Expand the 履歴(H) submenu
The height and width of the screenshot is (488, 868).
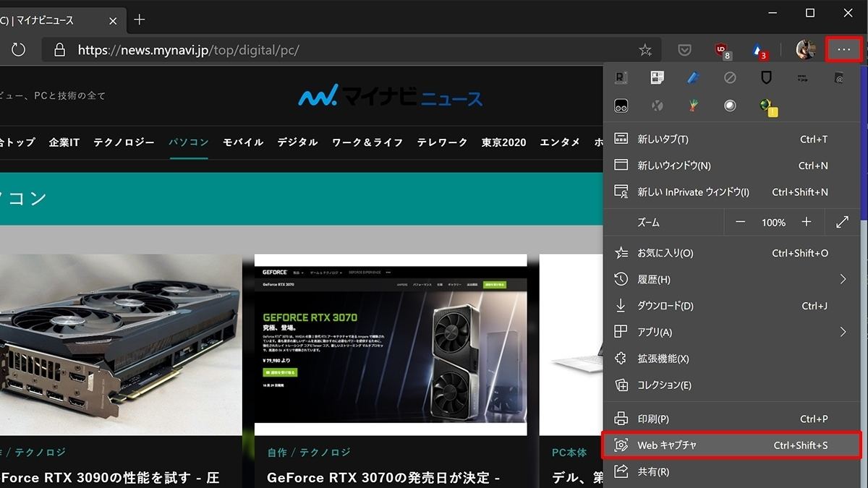pyautogui.click(x=843, y=279)
